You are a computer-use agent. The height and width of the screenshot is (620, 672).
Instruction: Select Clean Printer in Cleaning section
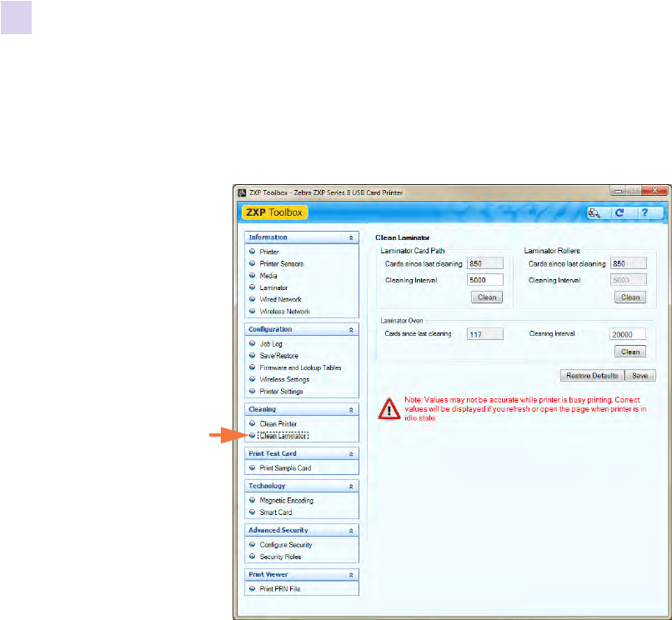[x=278, y=424]
